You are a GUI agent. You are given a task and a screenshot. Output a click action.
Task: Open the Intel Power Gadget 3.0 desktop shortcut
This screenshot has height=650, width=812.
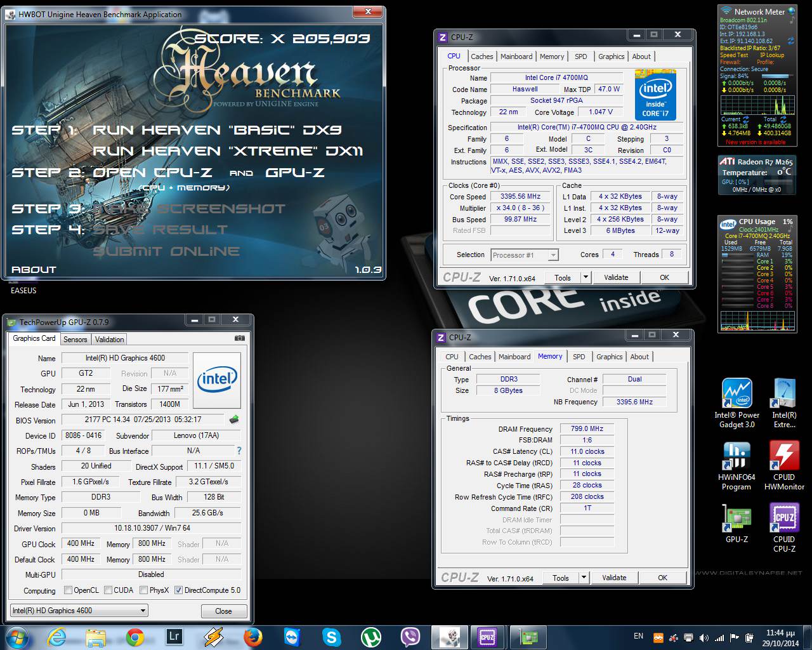(737, 403)
